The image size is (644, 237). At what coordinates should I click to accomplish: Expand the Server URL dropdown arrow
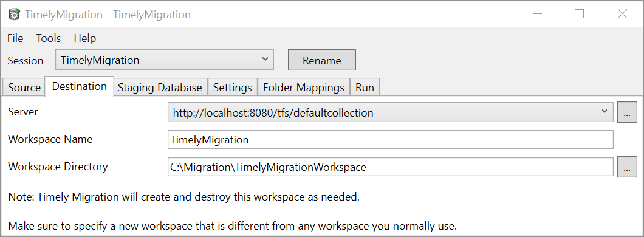tap(604, 112)
